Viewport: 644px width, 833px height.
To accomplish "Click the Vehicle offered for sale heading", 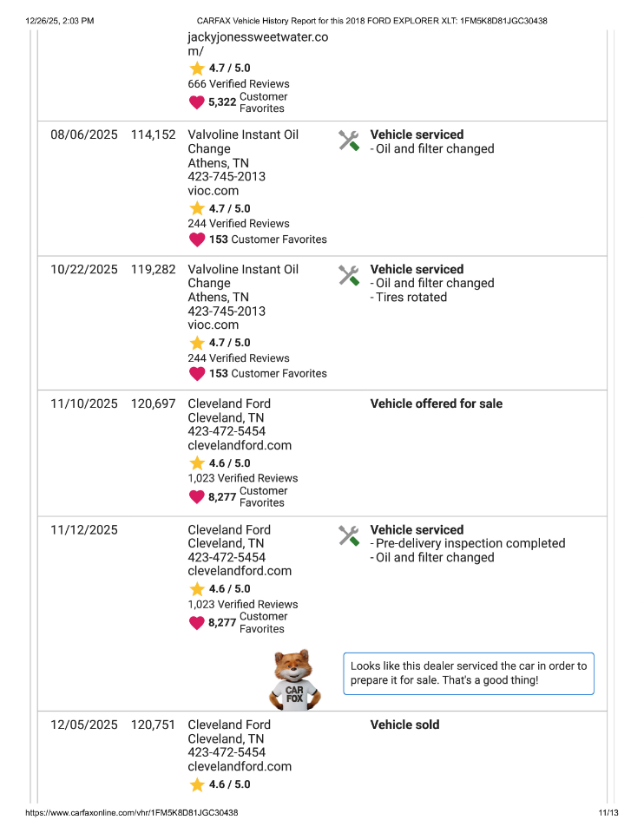I will [436, 403].
